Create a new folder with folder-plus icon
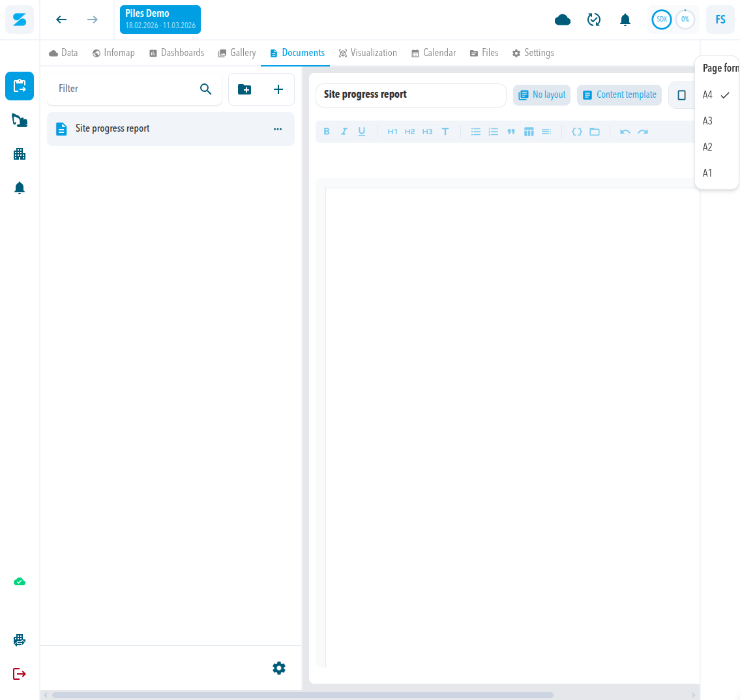The image size is (740, 700). [x=244, y=89]
